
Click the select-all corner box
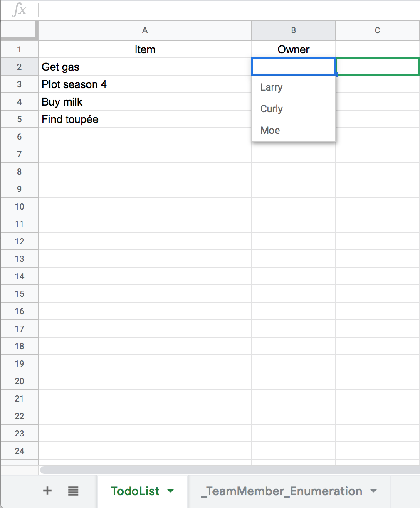point(19,30)
